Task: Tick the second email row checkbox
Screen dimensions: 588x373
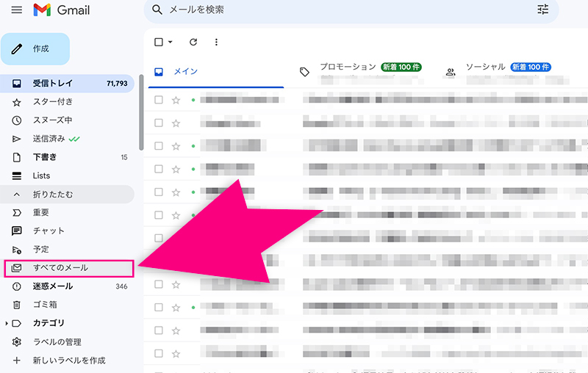Action: (159, 123)
